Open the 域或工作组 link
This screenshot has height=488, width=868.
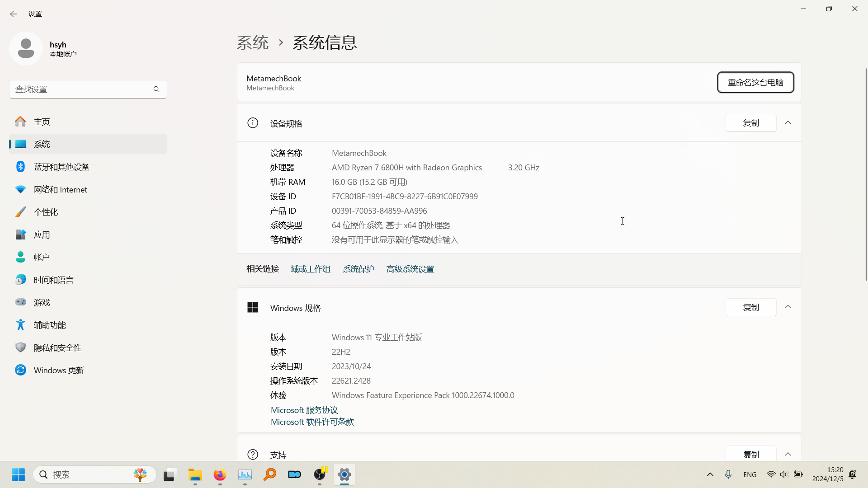[x=311, y=269]
